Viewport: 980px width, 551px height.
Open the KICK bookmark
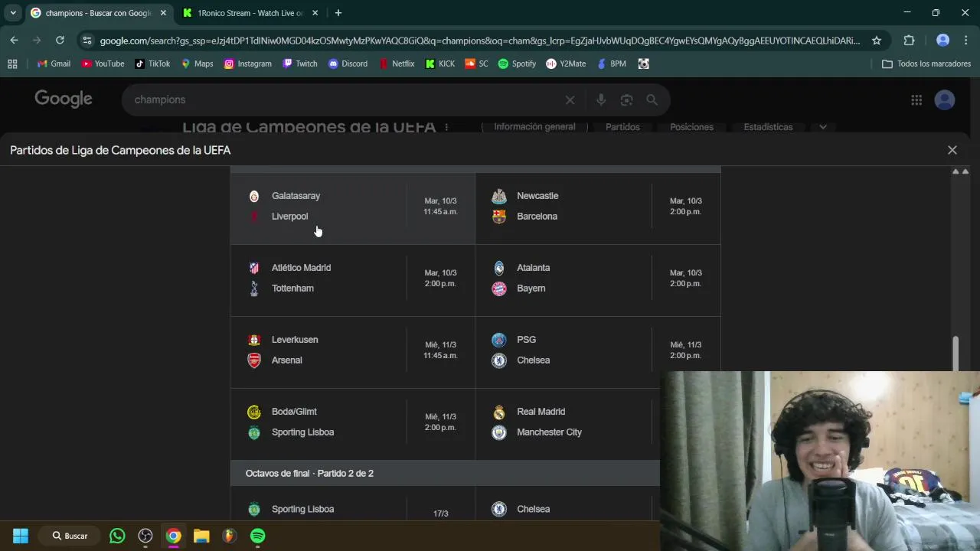[440, 64]
